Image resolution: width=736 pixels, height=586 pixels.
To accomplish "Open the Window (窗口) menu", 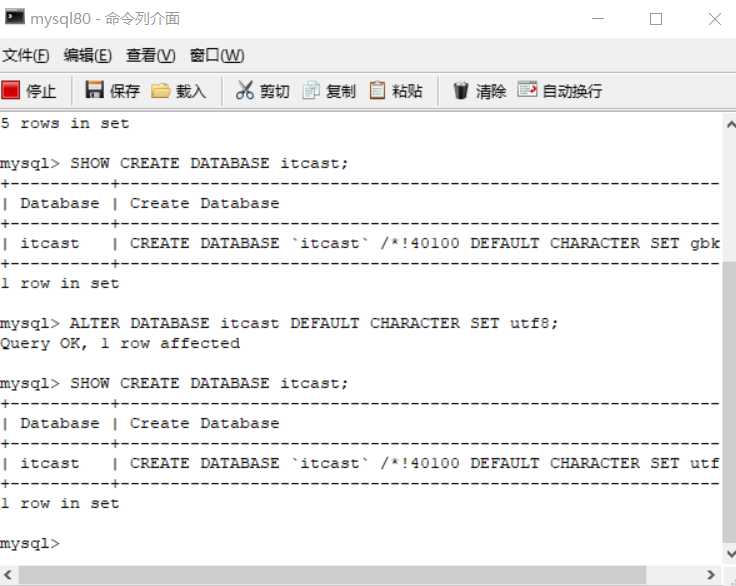I will coord(217,55).
